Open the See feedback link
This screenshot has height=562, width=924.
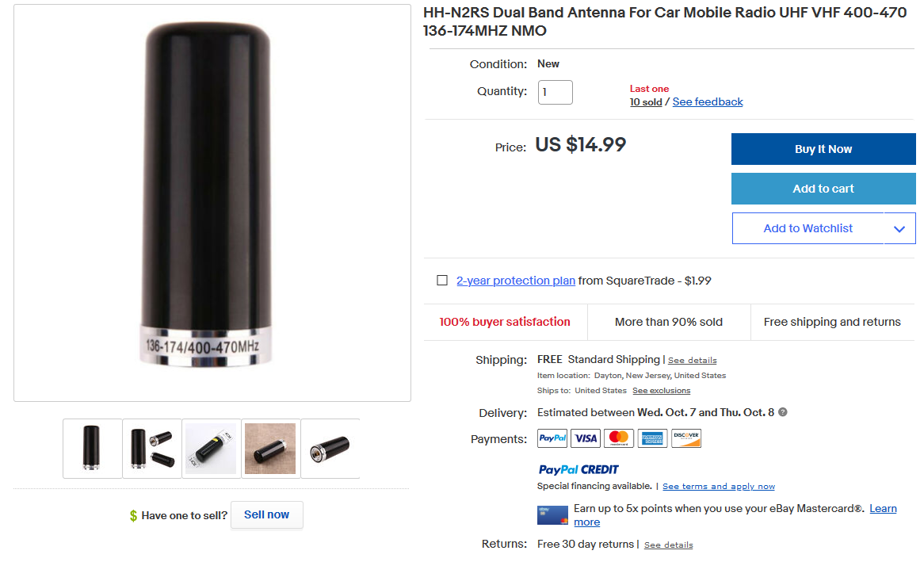click(x=708, y=102)
